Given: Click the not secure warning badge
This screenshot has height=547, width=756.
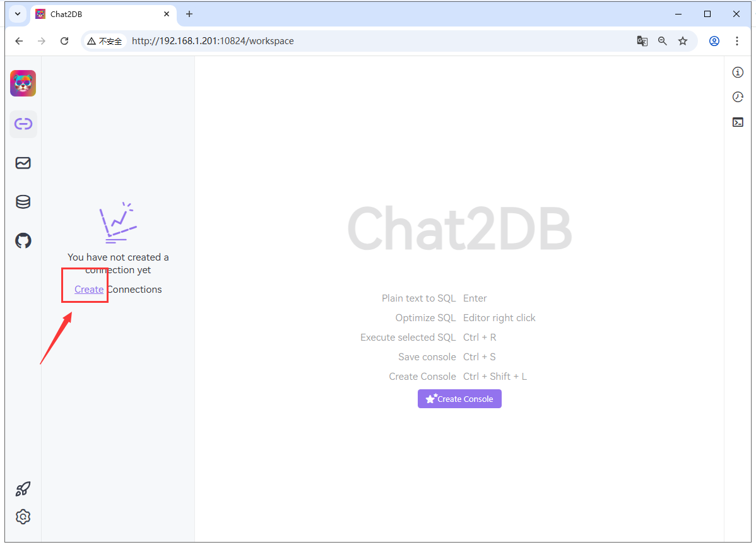Looking at the screenshot, I should tap(105, 41).
